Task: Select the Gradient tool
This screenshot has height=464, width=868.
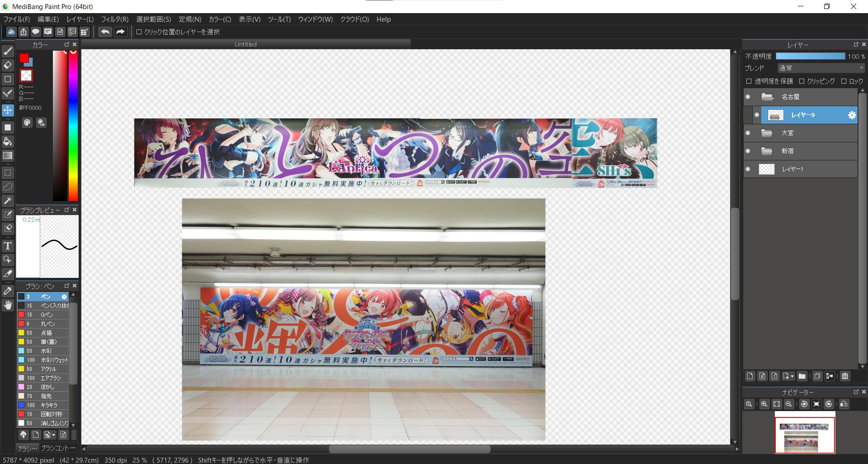Action: point(8,156)
